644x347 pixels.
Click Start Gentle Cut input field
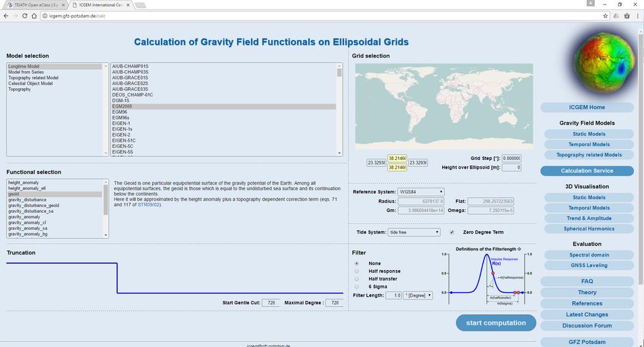271,302
